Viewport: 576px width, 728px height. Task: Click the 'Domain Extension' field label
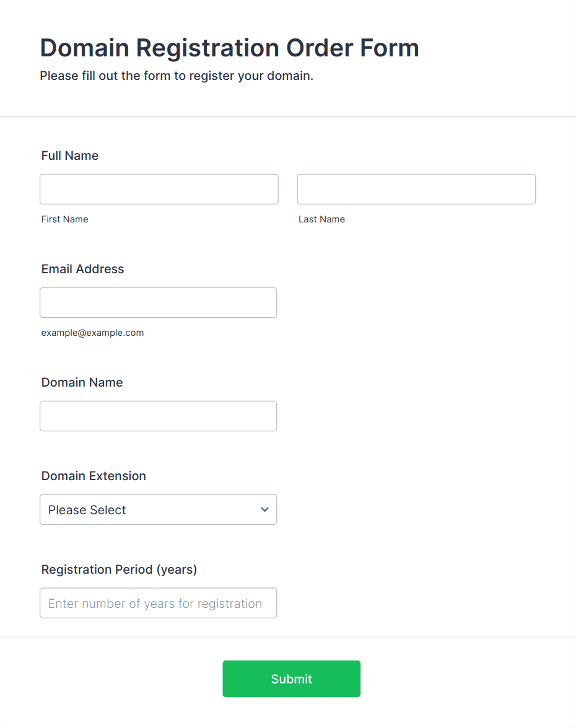[x=94, y=476]
